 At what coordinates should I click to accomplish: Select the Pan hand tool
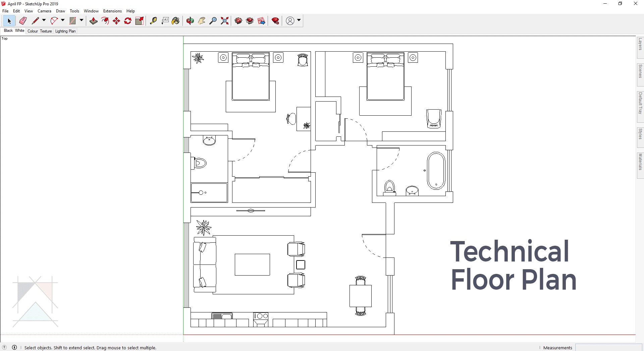[202, 21]
